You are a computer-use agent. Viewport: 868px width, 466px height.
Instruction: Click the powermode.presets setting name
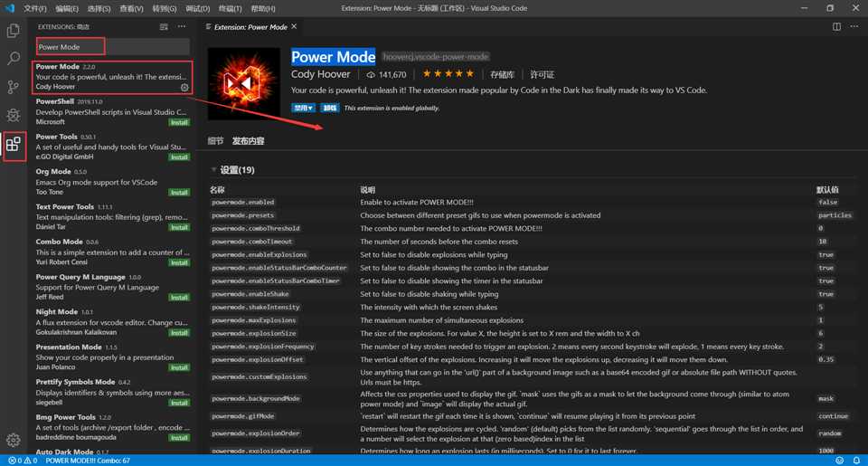pyautogui.click(x=242, y=215)
